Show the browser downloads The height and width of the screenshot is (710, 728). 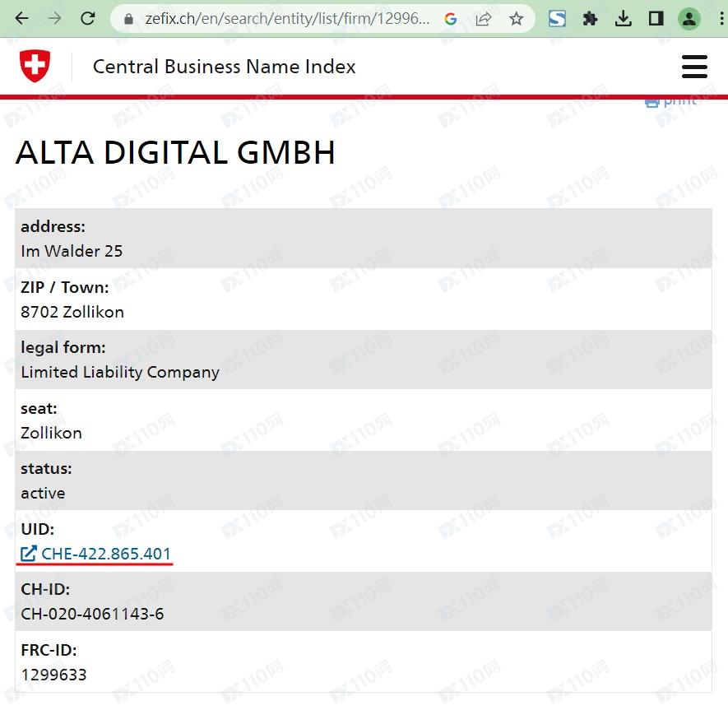(623, 18)
